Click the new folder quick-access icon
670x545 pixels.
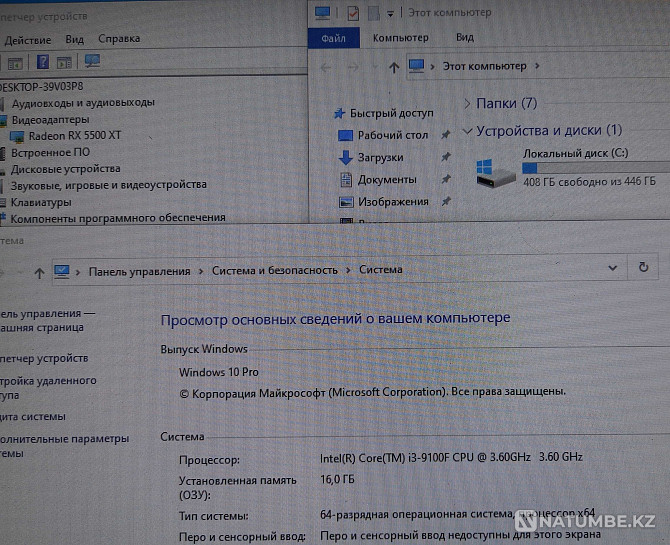tap(373, 13)
